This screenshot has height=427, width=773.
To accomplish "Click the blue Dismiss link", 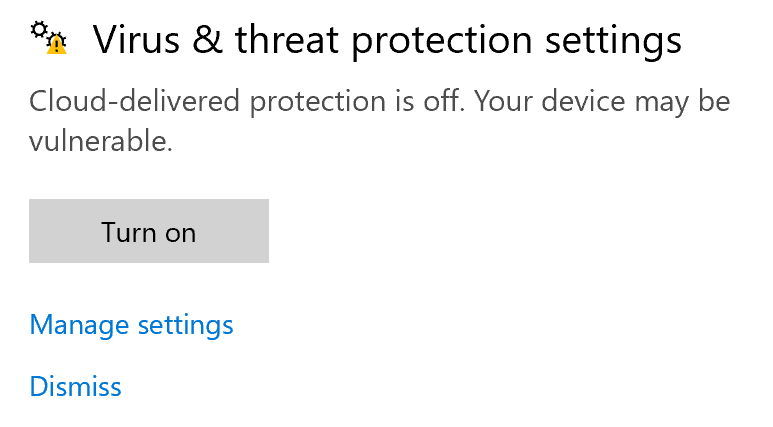I will pyautogui.click(x=76, y=387).
